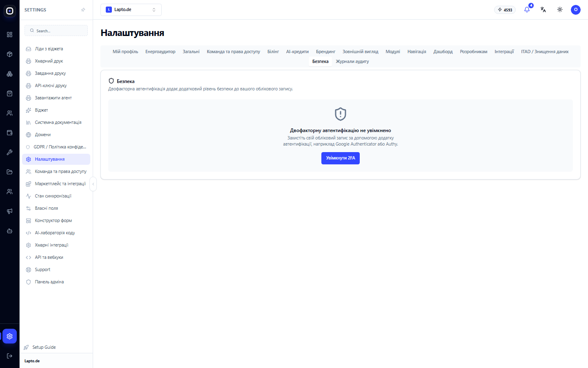This screenshot has height=368, width=588.
Task: Click the highlighted gear icon in left rail
Action: point(10,336)
